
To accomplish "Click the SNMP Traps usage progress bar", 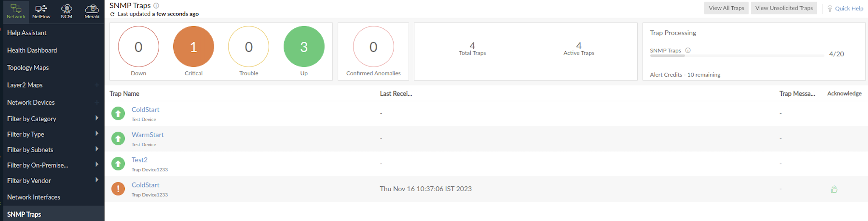I will coord(736,56).
